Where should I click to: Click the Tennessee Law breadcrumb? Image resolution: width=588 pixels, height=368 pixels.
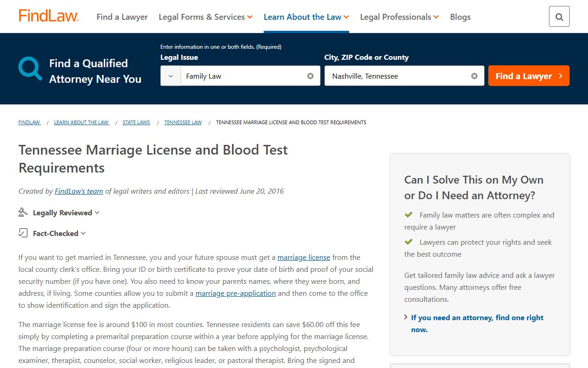point(183,122)
